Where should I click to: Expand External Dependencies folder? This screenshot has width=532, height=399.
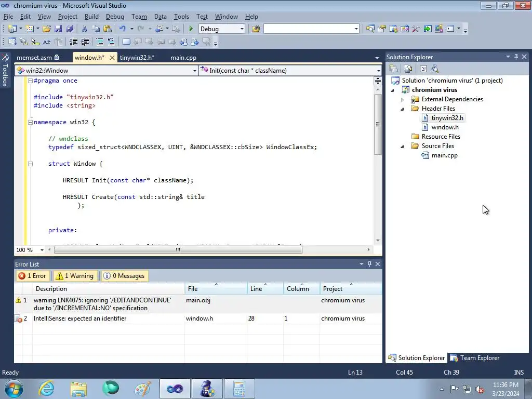pos(403,99)
